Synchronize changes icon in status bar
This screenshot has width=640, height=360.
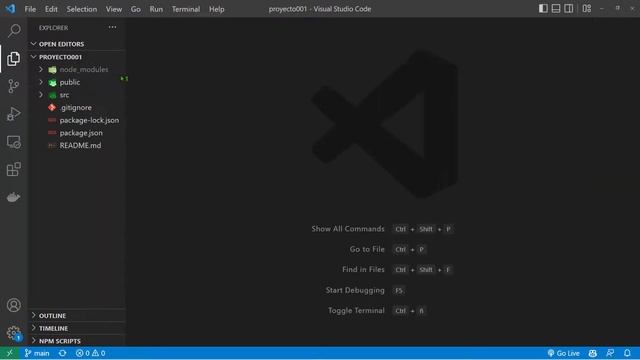(62, 353)
